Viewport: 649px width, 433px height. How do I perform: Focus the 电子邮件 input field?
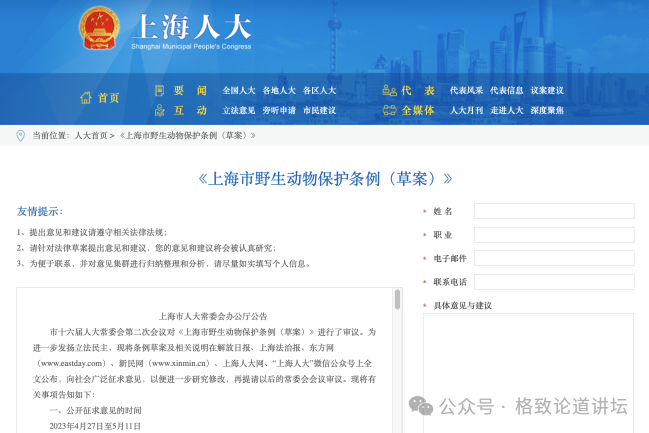click(554, 258)
